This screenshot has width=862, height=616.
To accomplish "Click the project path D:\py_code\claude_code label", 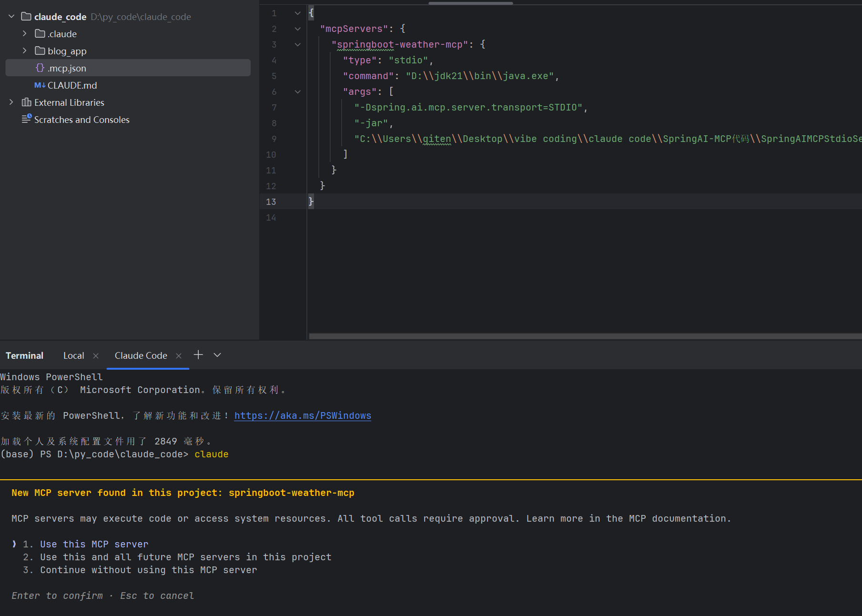I will click(x=141, y=17).
